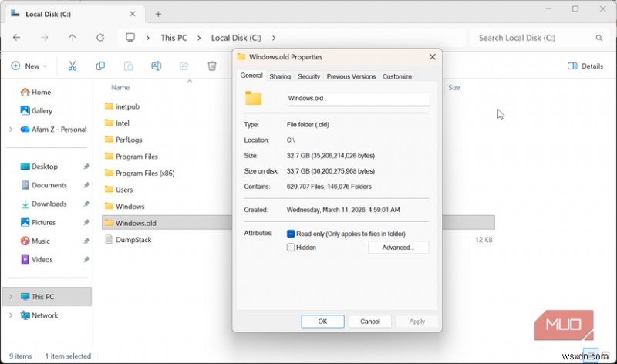Select the Users folder
This screenshot has height=364, width=617.
click(119, 190)
